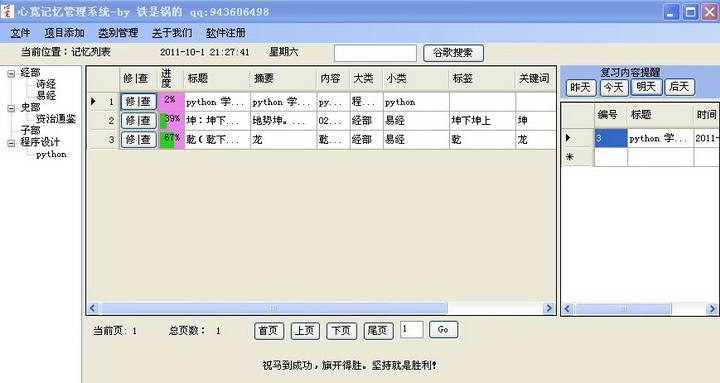The height and width of the screenshot is (383, 720).
Task: Open the 类别管理 menu
Action: (x=118, y=33)
